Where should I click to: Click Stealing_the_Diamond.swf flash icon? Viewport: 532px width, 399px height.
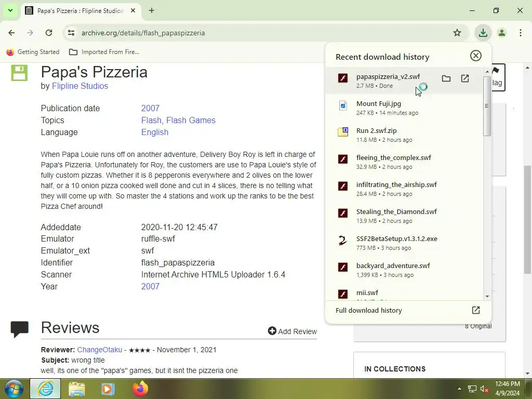coord(343,213)
